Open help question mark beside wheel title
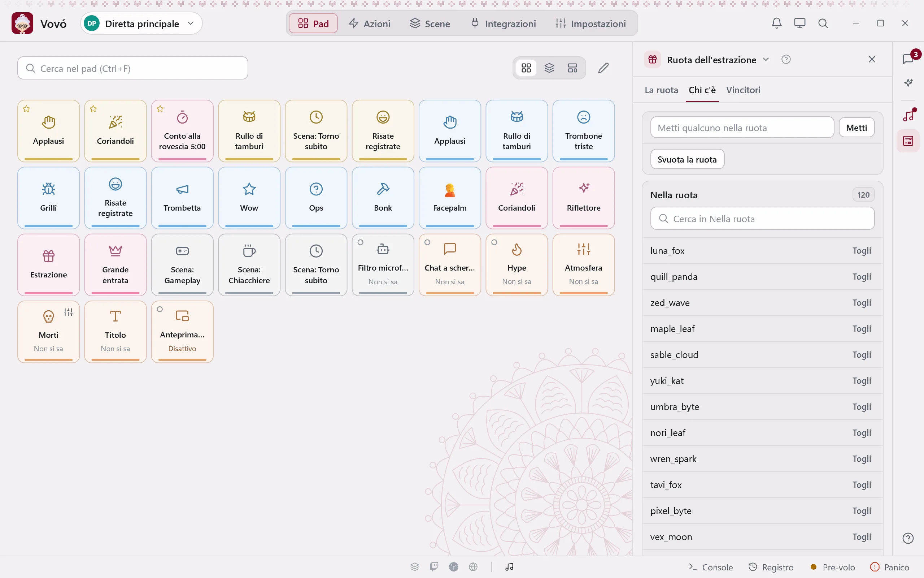The image size is (924, 578). (x=786, y=59)
